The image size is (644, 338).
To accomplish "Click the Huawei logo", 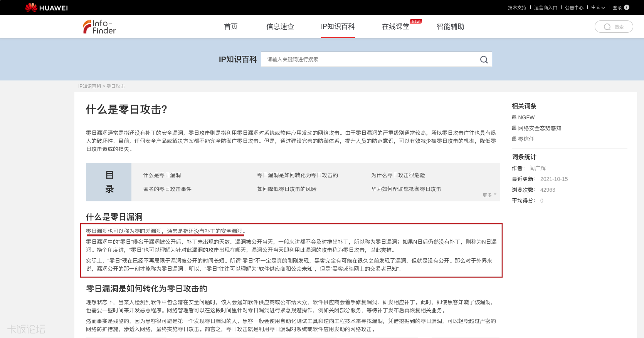I will (46, 7).
